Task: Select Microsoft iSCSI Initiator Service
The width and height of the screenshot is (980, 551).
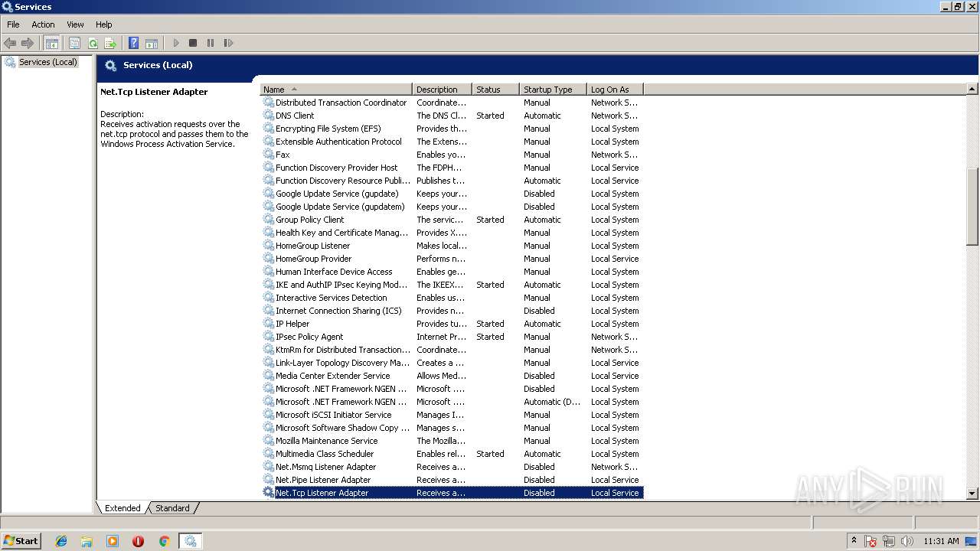Action: point(452,415)
